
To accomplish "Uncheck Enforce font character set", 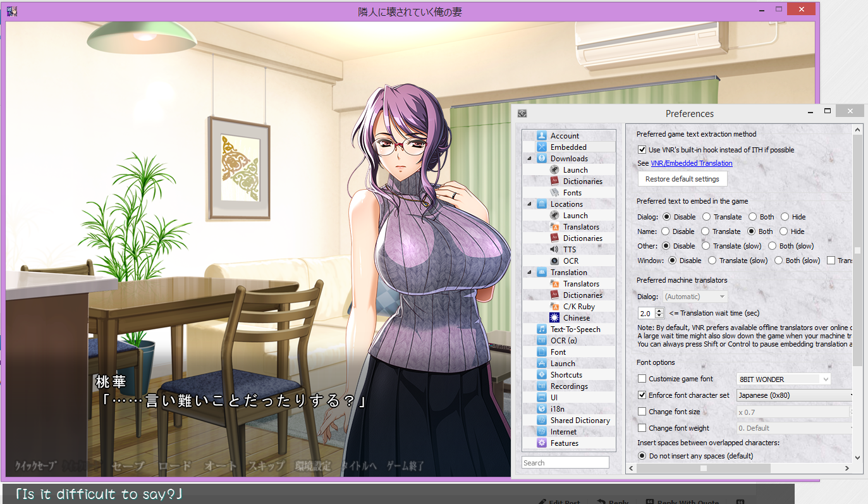I will [642, 395].
